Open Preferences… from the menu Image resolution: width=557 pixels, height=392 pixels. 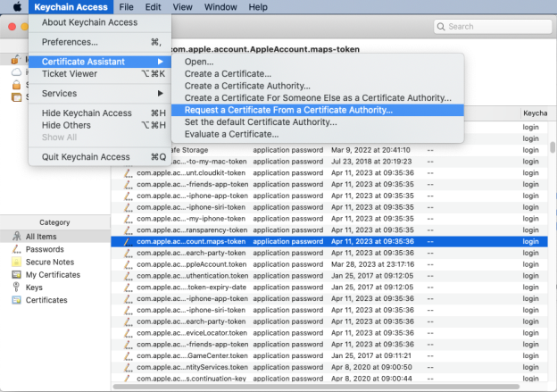coord(100,42)
